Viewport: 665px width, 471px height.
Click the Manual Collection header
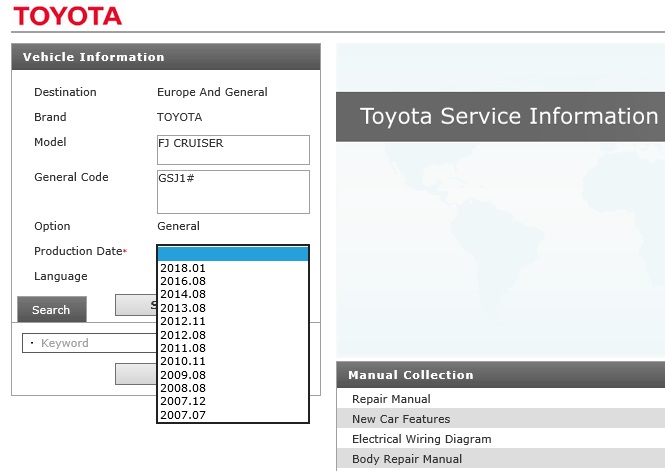tap(500, 375)
